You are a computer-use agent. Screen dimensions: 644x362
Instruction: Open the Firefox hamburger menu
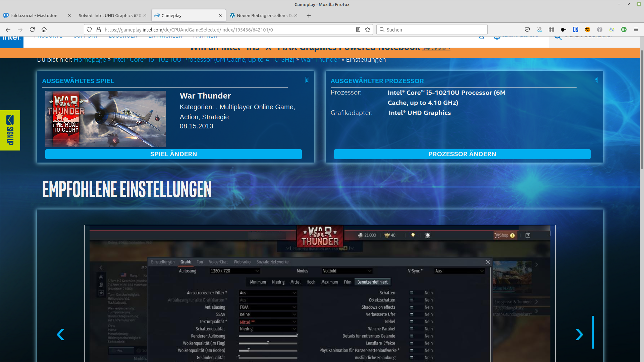(636, 29)
